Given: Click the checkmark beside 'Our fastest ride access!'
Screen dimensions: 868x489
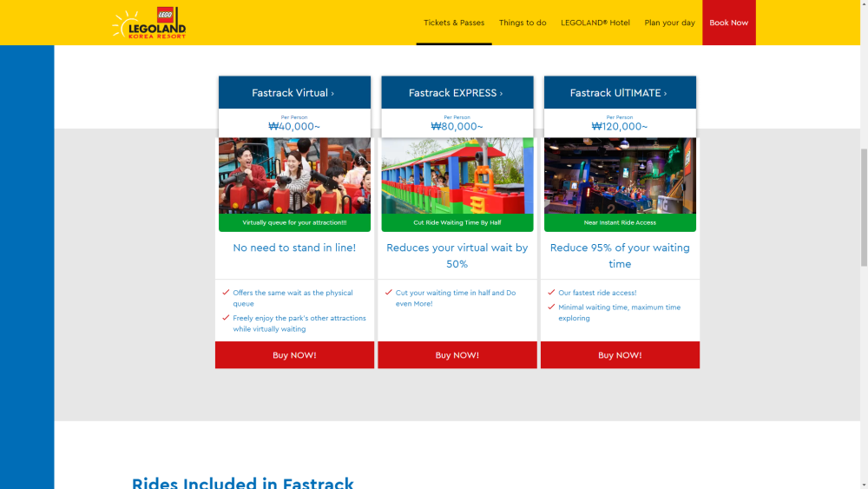Looking at the screenshot, I should click(551, 293).
